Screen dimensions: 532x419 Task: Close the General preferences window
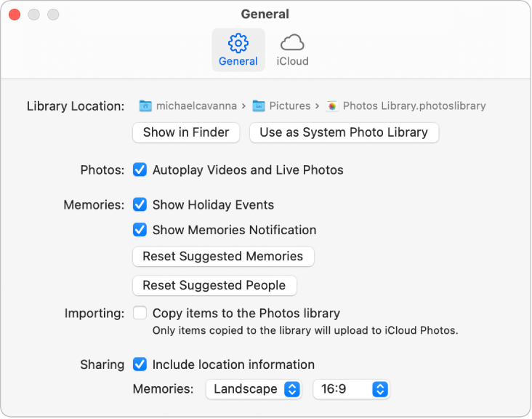point(15,15)
